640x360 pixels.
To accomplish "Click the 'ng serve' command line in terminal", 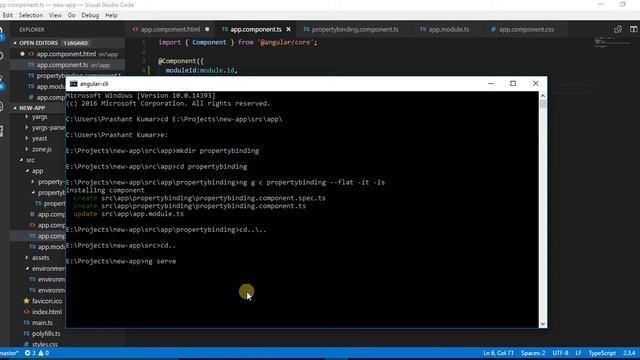I will (121, 261).
